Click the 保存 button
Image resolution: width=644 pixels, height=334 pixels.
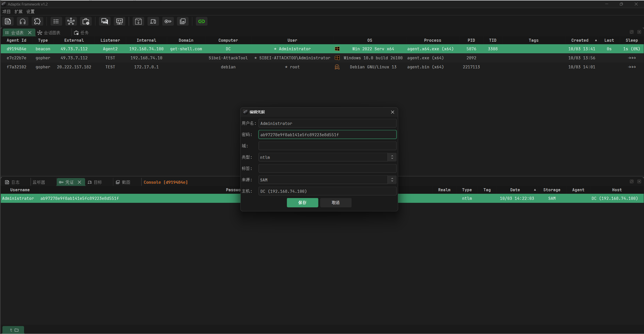(x=302, y=203)
